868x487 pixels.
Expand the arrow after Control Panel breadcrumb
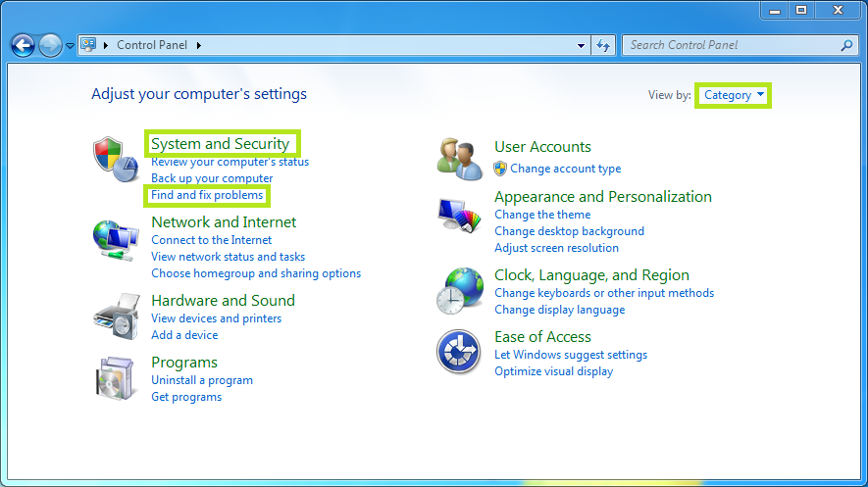(x=199, y=45)
